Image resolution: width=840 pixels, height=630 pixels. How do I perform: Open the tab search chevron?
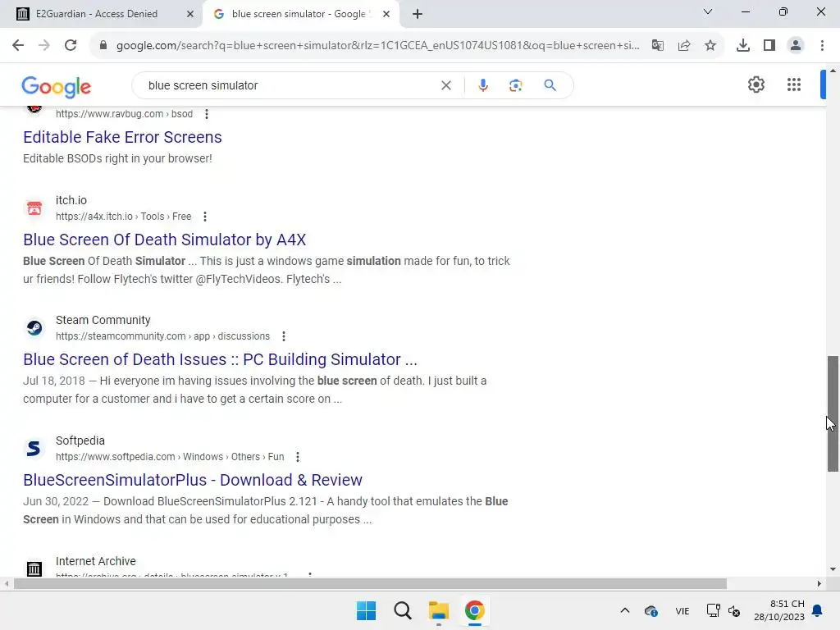708,11
